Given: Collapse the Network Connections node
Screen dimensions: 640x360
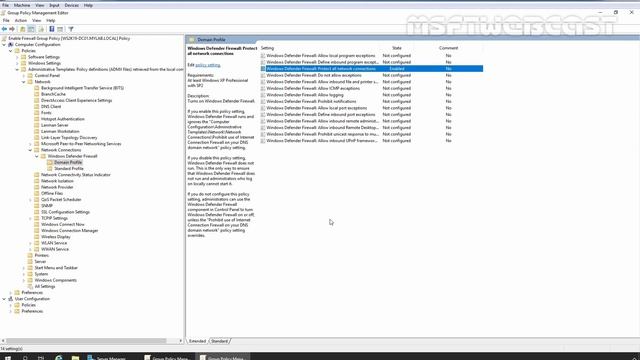Looking at the screenshot, I should point(30,150).
